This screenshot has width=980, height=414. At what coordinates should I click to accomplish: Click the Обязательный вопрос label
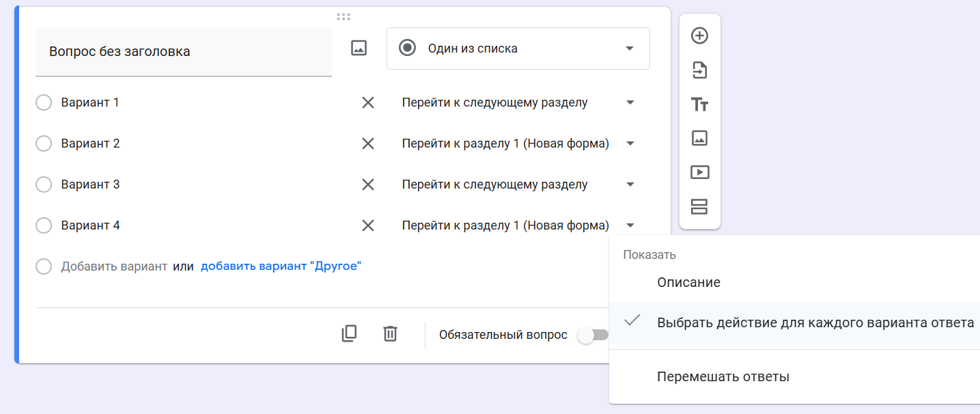click(503, 335)
